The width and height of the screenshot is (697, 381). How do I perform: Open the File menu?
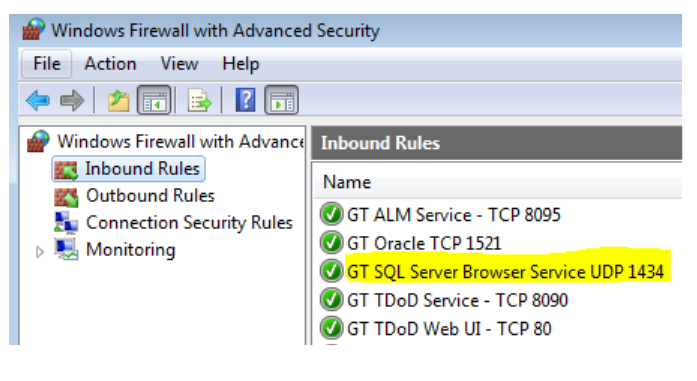click(x=47, y=64)
